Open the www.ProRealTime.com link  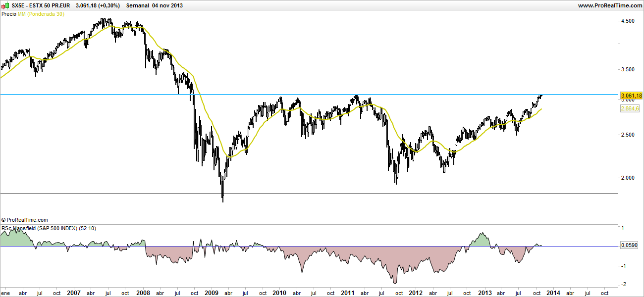pos(609,5)
